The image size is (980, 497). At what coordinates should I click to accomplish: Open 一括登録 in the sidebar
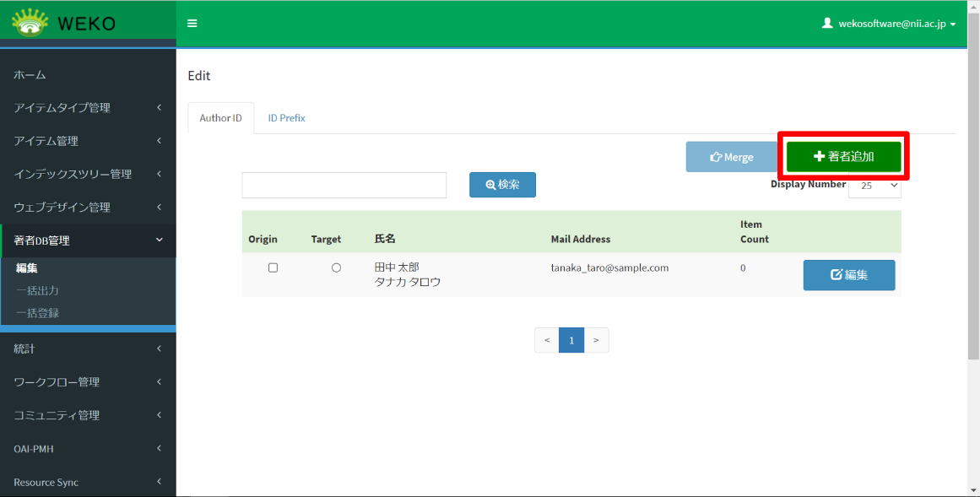[37, 313]
